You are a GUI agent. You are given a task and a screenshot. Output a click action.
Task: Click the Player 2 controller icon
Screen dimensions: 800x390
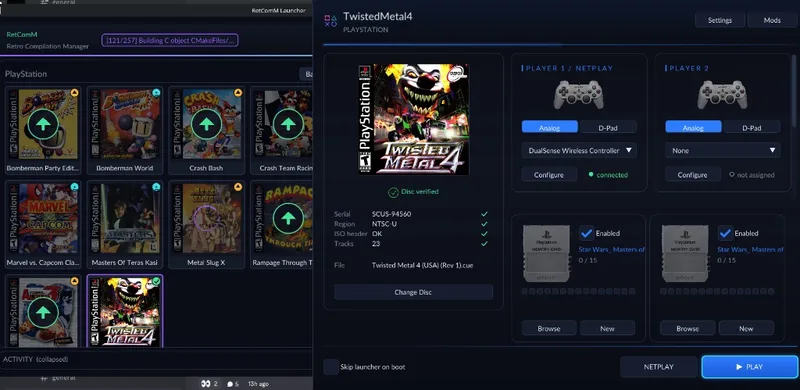click(x=722, y=94)
